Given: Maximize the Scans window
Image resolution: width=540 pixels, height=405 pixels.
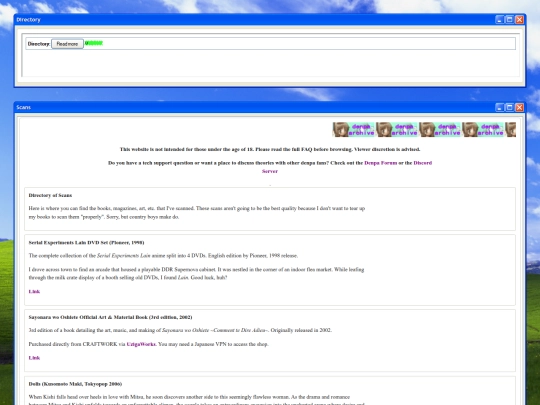Looking at the screenshot, I should (510, 107).
